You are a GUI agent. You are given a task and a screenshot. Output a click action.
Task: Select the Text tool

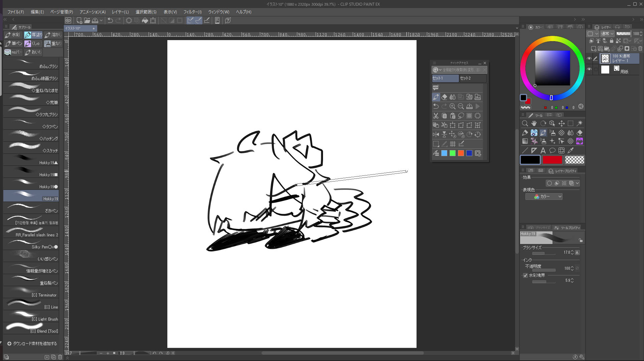click(x=543, y=150)
